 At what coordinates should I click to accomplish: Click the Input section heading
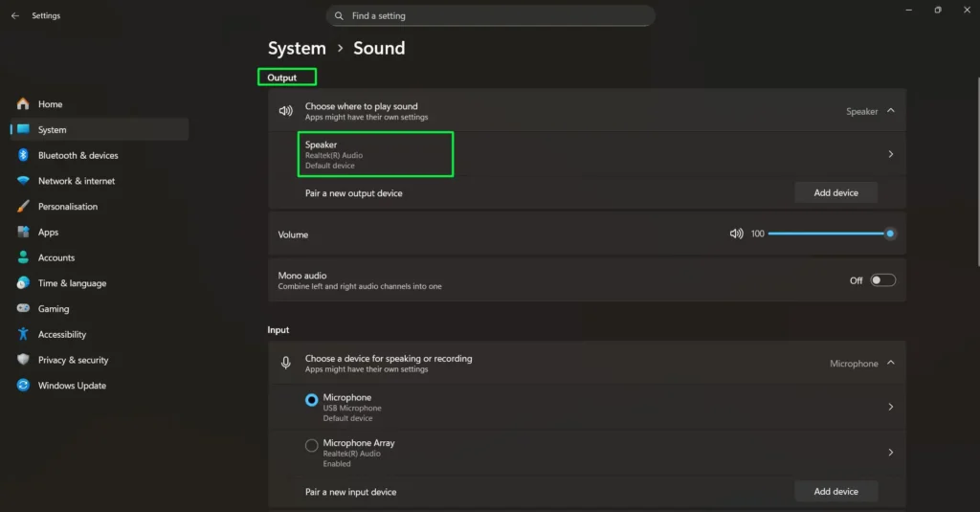click(x=278, y=330)
